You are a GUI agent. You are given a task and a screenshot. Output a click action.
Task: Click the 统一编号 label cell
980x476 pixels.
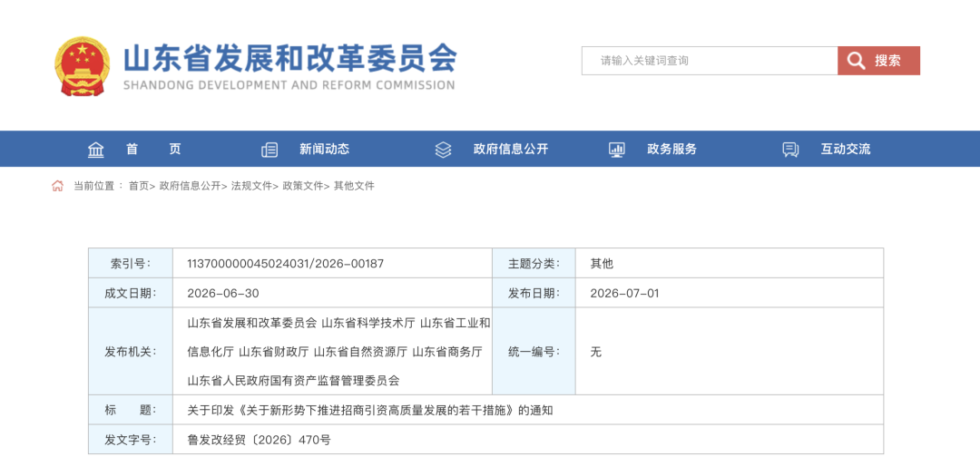point(534,351)
